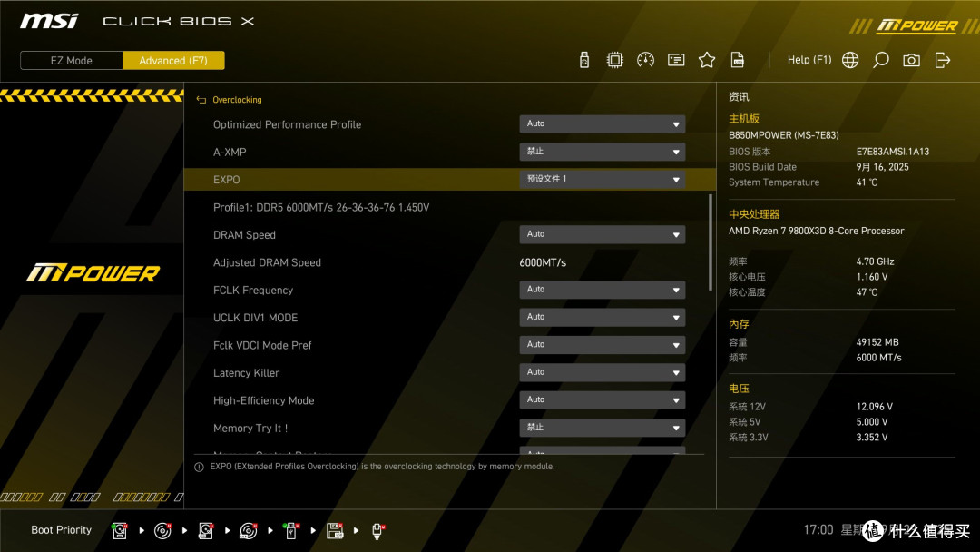Open the CPU chip information icon

[615, 60]
